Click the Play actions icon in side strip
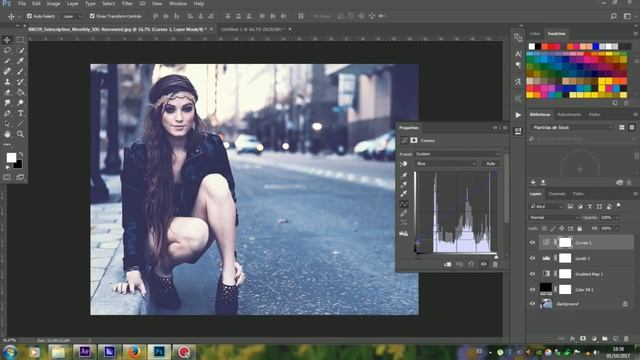Image resolution: width=640 pixels, height=360 pixels. (x=518, y=115)
